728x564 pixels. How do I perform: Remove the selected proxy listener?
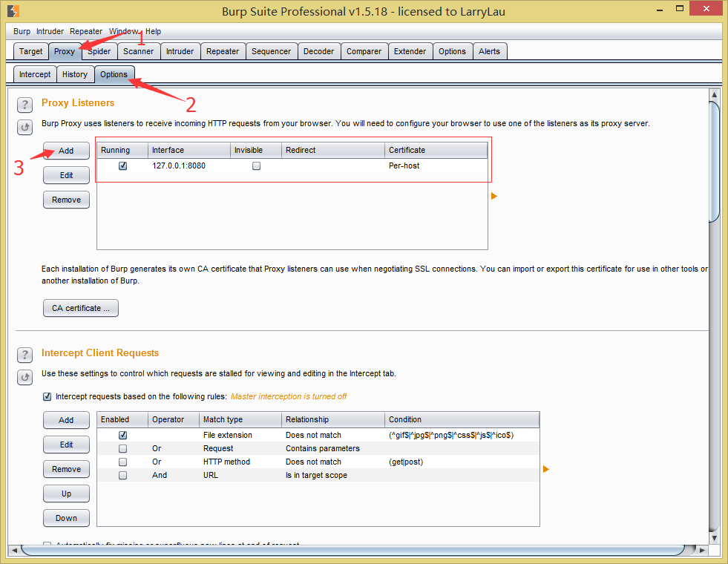tap(66, 200)
